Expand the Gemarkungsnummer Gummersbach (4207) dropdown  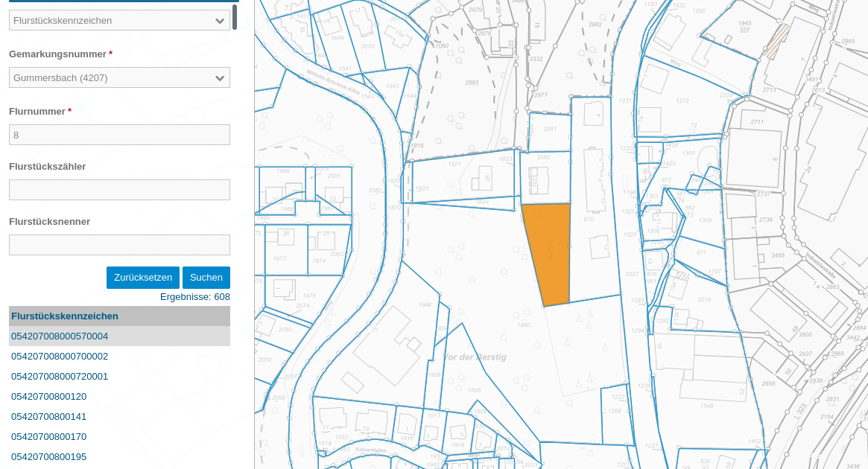[119, 77]
